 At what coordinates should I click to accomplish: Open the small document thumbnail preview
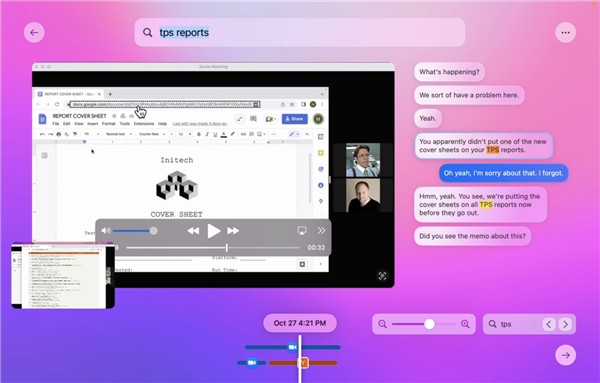coord(63,275)
